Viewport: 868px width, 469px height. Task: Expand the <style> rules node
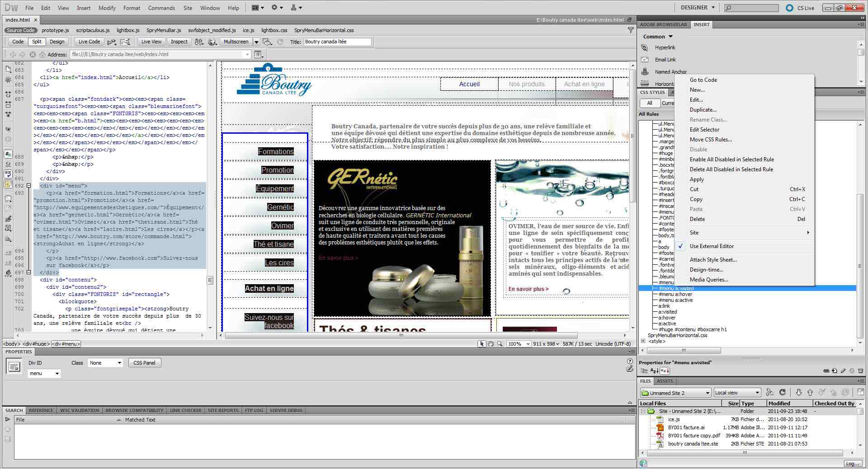click(643, 341)
